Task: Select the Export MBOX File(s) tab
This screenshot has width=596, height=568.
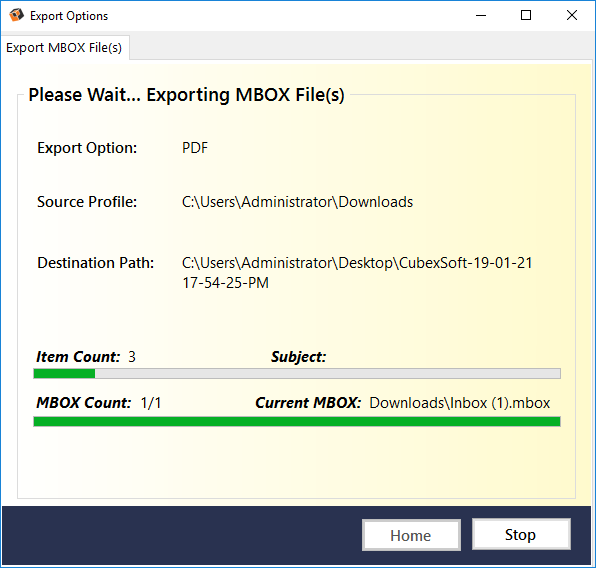Action: pos(64,48)
